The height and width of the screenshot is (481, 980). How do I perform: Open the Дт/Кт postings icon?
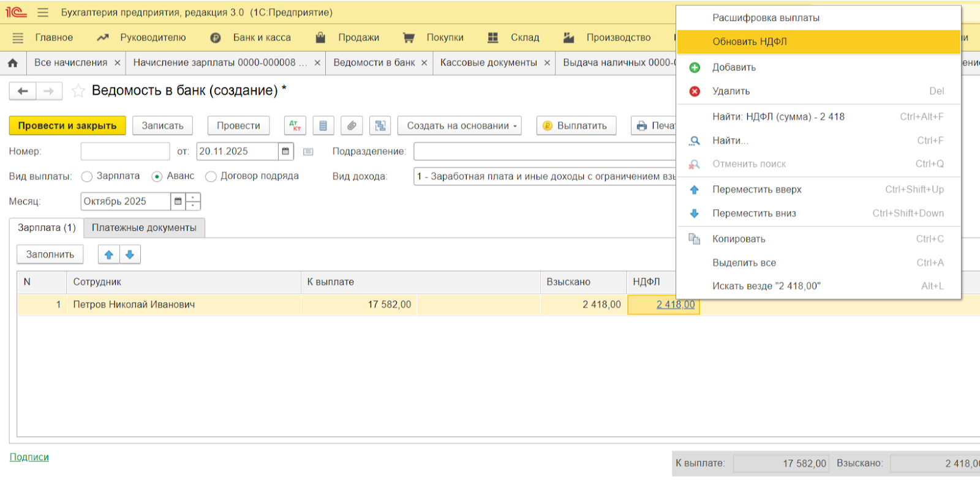(295, 125)
